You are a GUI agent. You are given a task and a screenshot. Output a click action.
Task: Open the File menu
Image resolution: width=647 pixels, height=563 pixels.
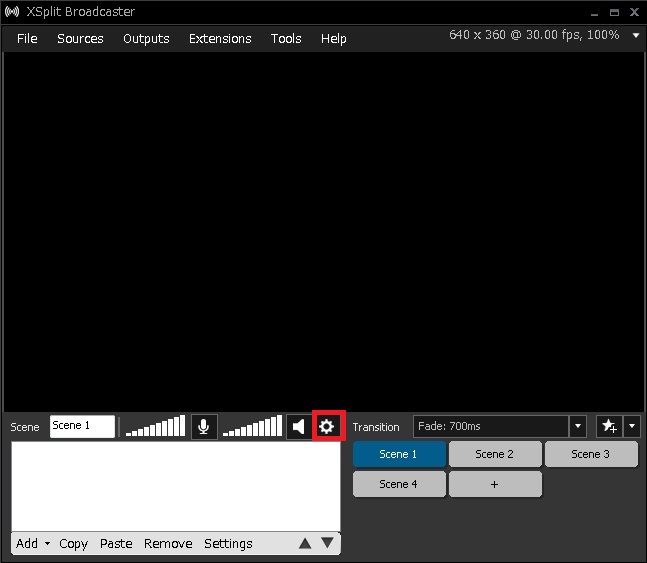point(27,38)
